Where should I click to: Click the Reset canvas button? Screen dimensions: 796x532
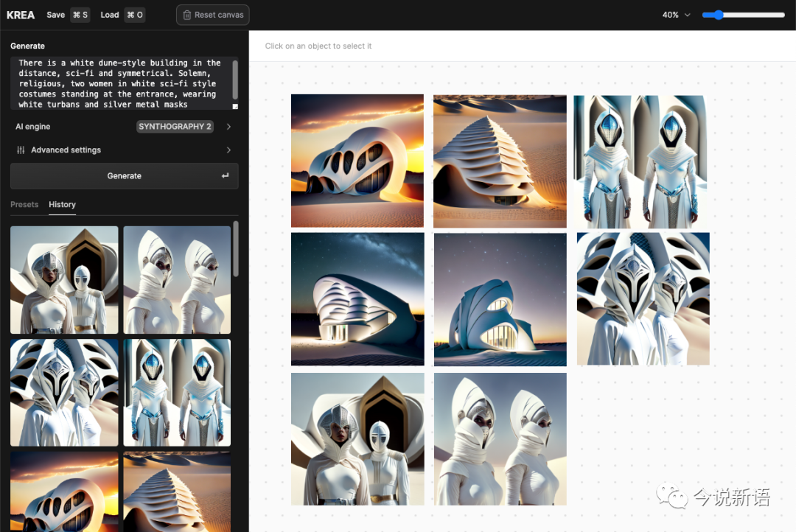click(213, 15)
